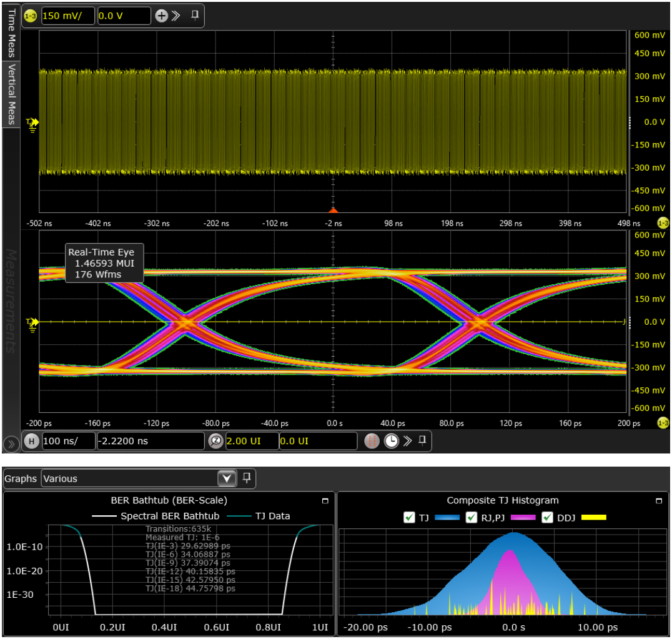The height and width of the screenshot is (639, 672).
Task: Expand the Measurements side panel chevron button
Action: pyautogui.click(x=11, y=443)
